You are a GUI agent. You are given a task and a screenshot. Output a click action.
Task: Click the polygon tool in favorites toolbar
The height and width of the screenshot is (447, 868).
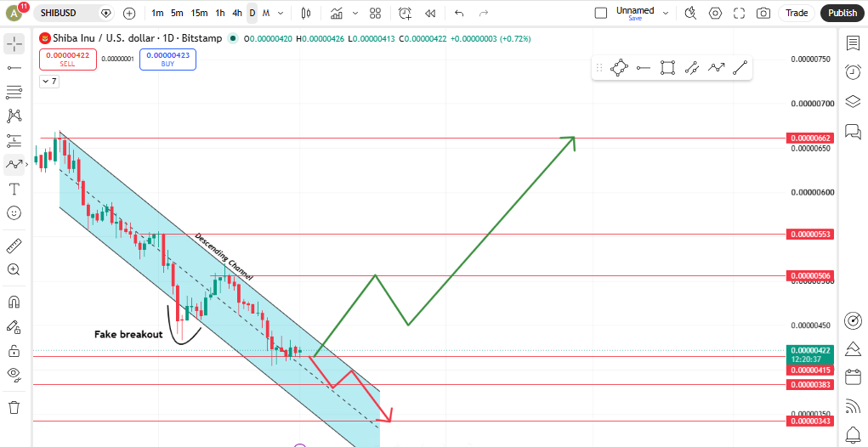(619, 68)
